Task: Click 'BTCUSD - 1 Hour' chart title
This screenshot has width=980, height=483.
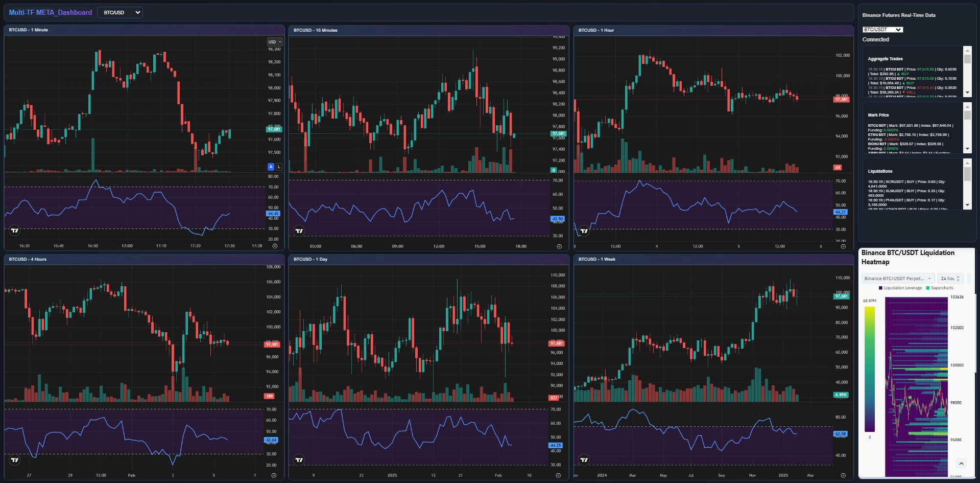Action: (x=596, y=30)
